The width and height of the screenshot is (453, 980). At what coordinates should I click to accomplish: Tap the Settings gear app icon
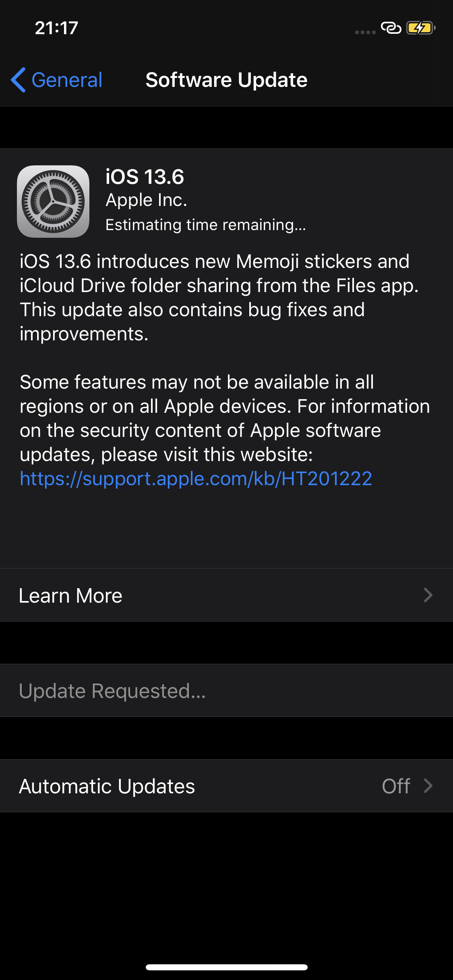pos(53,202)
